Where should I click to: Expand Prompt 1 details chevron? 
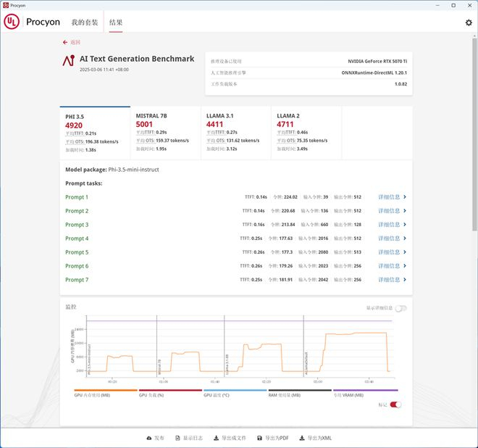tap(404, 197)
